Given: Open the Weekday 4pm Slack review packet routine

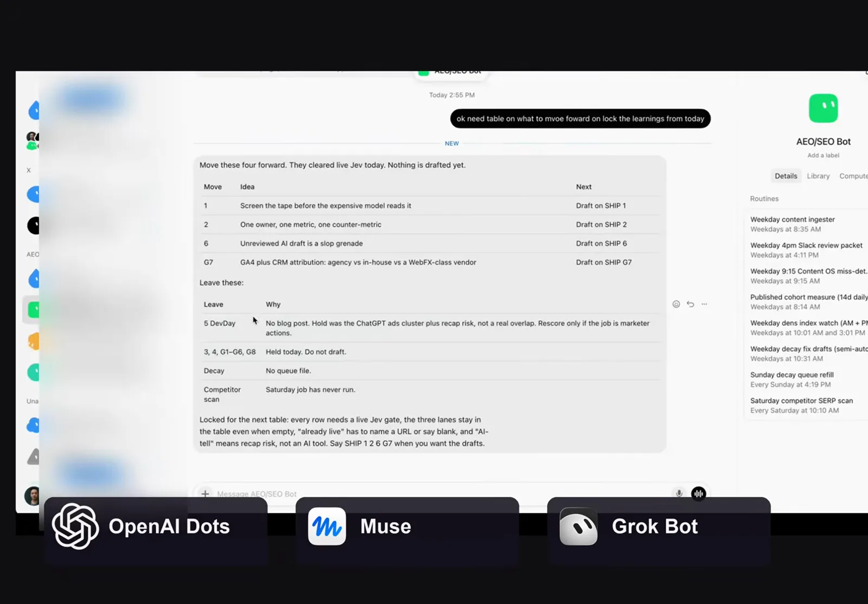Looking at the screenshot, I should (x=806, y=250).
